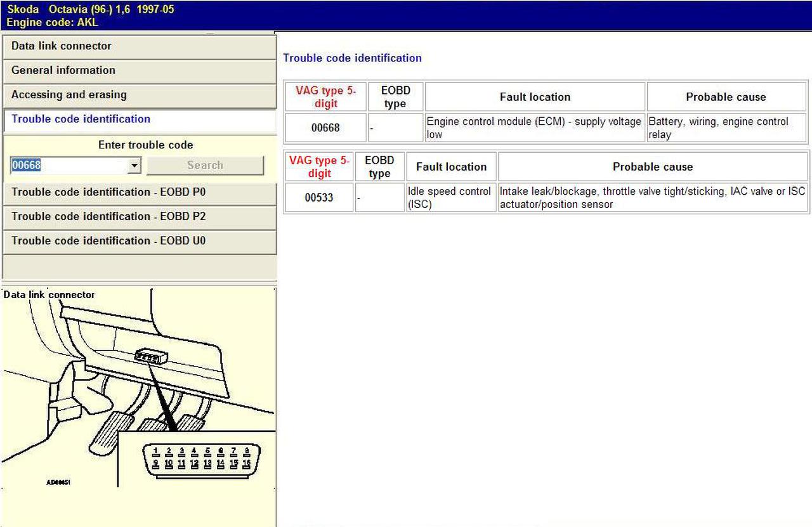Click 'VAG type 5-digit' header above 00668
812x527 pixels.
tap(325, 97)
